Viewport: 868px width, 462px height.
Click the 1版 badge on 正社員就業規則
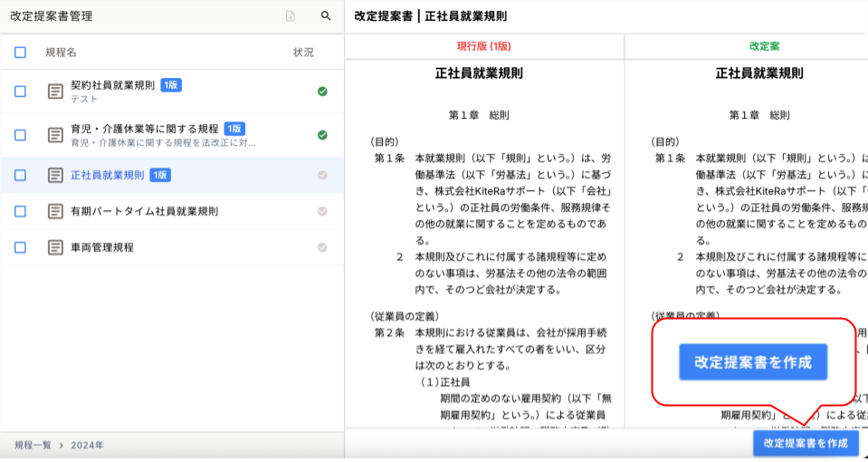click(x=160, y=175)
